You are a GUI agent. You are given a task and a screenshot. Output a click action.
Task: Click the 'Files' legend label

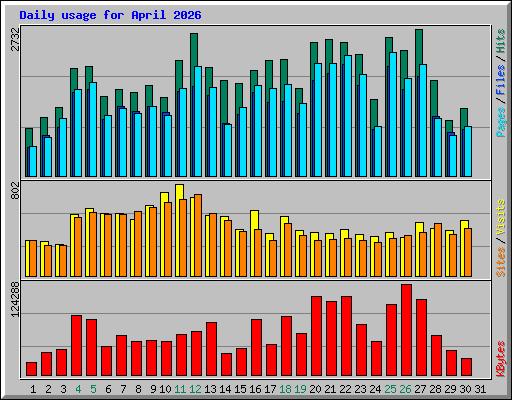(501, 80)
